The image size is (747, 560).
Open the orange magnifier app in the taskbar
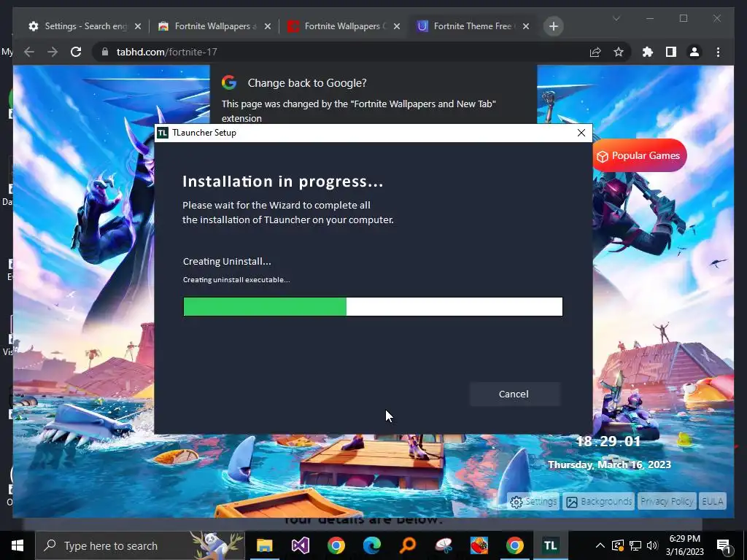(407, 545)
